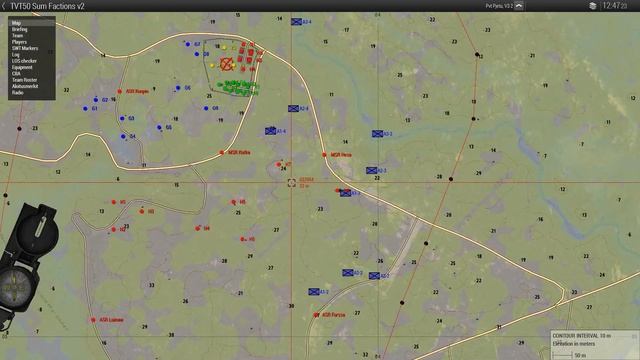Select blue marker G1
The image size is (640, 360).
click(85, 109)
